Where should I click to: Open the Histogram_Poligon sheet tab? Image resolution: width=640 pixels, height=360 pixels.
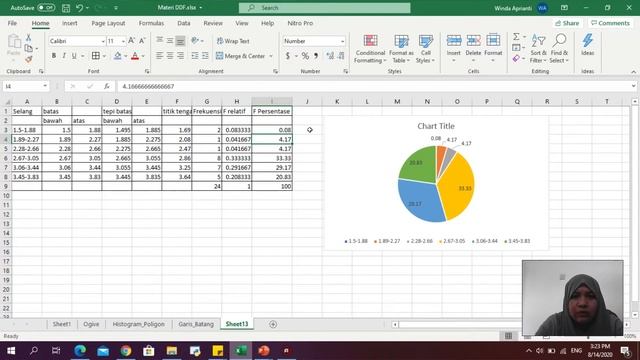coord(138,324)
